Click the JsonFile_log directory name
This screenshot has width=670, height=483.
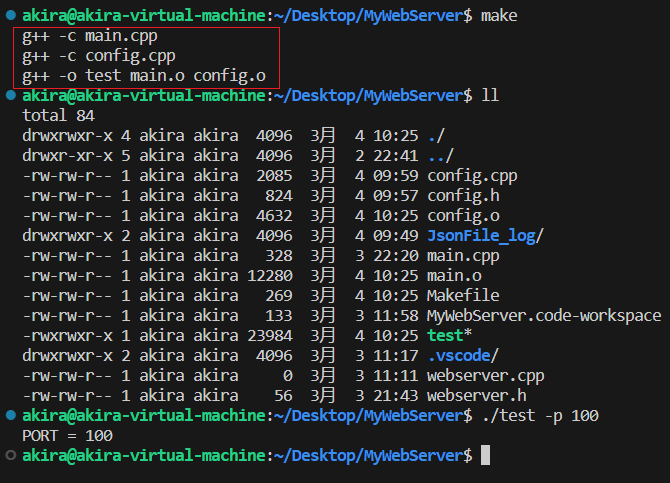(x=484, y=235)
